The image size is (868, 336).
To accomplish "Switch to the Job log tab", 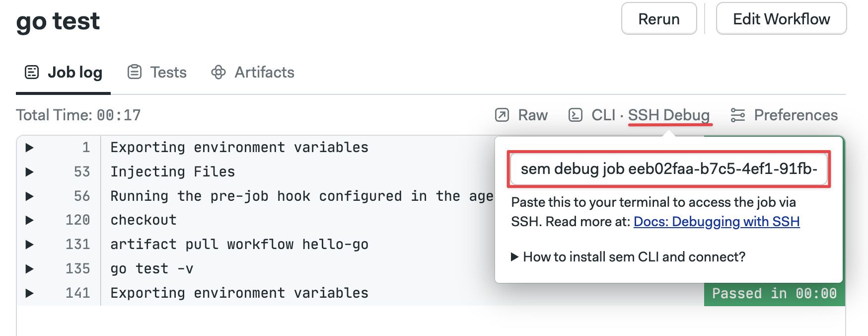I will (63, 73).
